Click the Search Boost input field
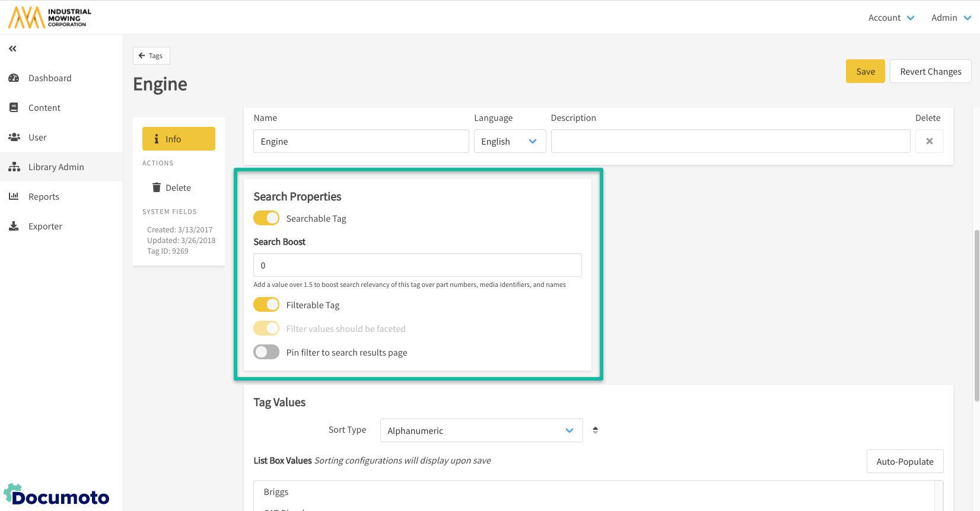Image resolution: width=980 pixels, height=511 pixels. (417, 265)
